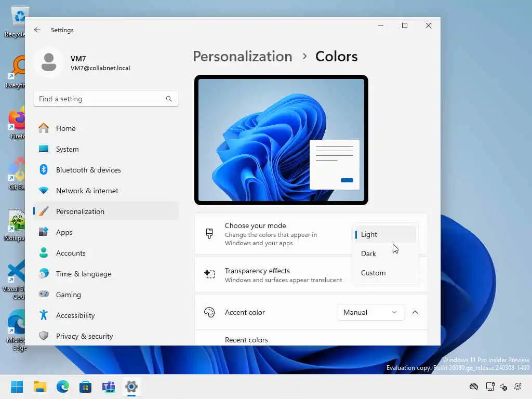Close the Settings window
This screenshot has height=399, width=532.
point(429,25)
